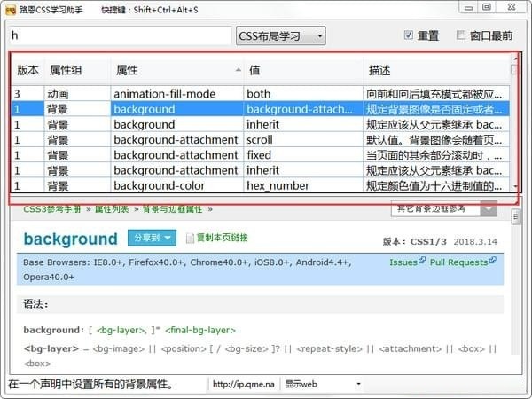Expand the 其它背景边框参考 dropdown
This screenshot has width=532, height=399.
click(x=489, y=208)
